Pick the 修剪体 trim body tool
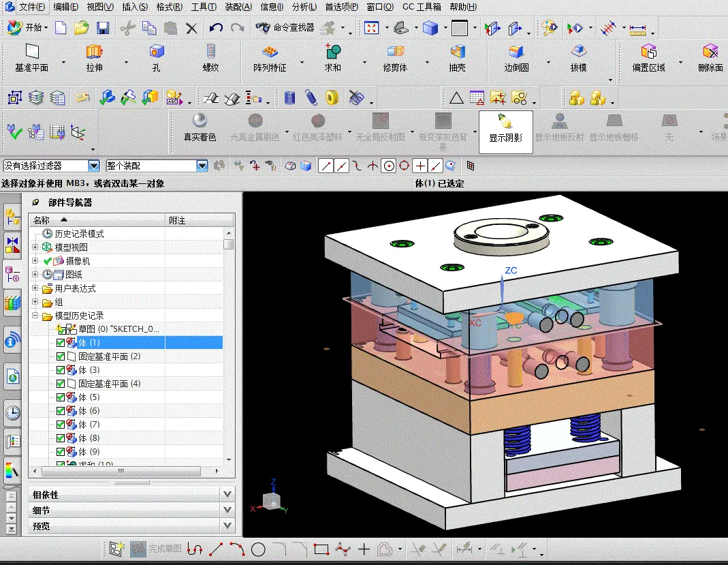728x565 pixels. coord(395,58)
